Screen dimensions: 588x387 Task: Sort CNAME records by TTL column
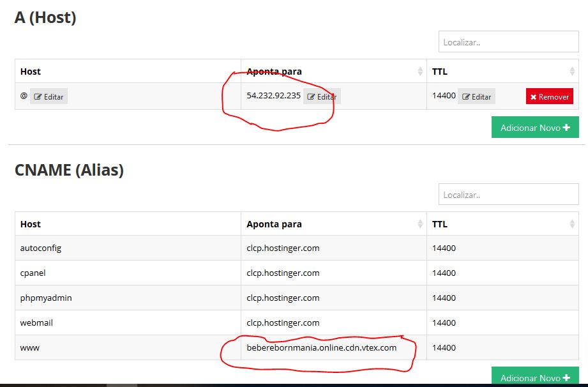(x=572, y=224)
